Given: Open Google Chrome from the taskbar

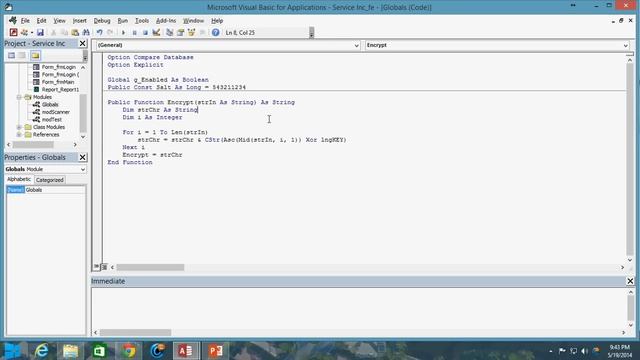Looking at the screenshot, I should [129, 351].
